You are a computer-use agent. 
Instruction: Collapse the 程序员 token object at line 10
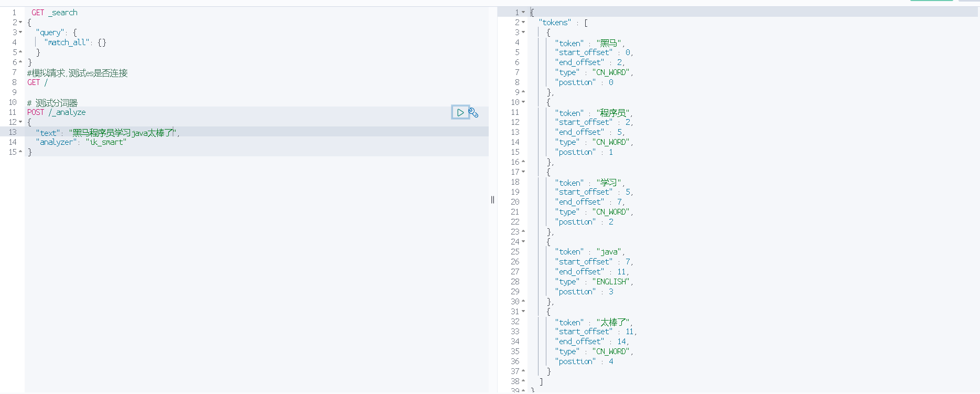click(523, 102)
